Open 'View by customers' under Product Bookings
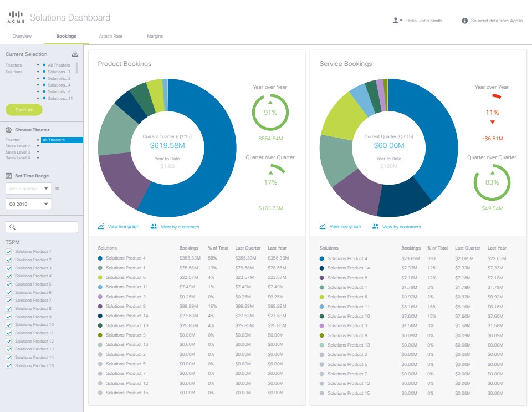Viewport: 532px width, 412px height. 179,227
